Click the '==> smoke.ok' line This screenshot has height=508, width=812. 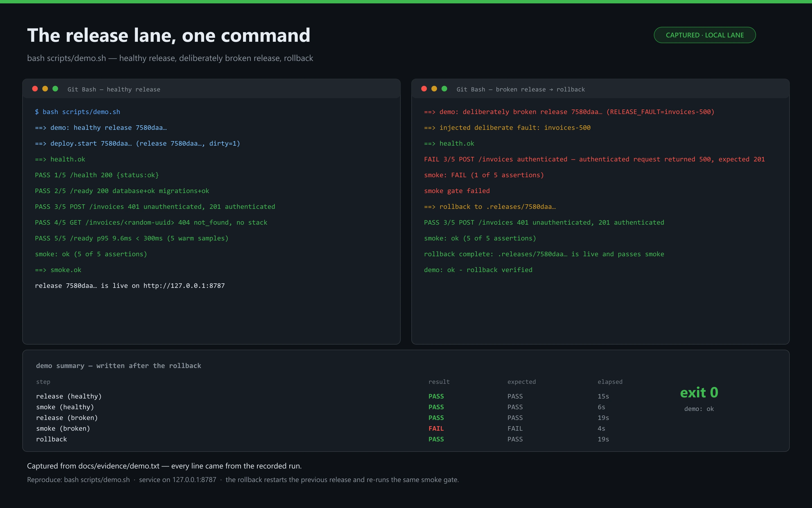(x=58, y=270)
